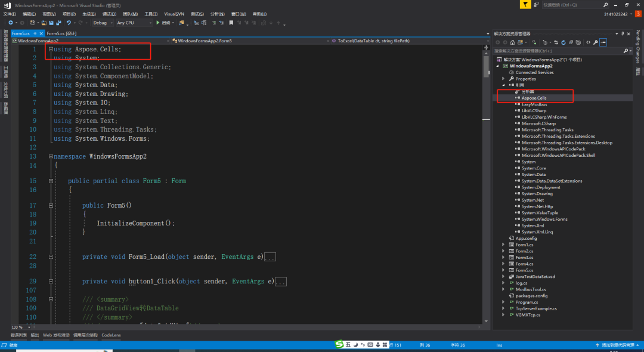Toggle the Preview Selected Items button
This screenshot has height=352, width=644.
[x=603, y=42]
